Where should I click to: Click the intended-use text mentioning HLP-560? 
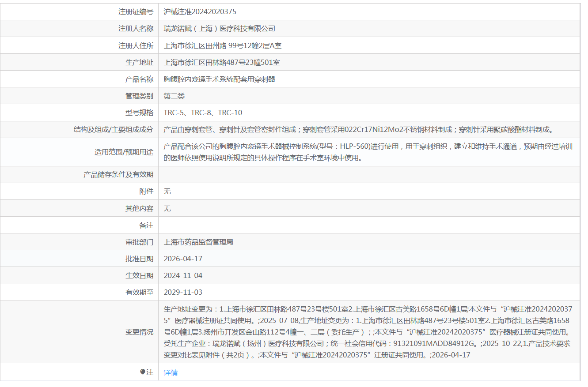[x=368, y=152]
